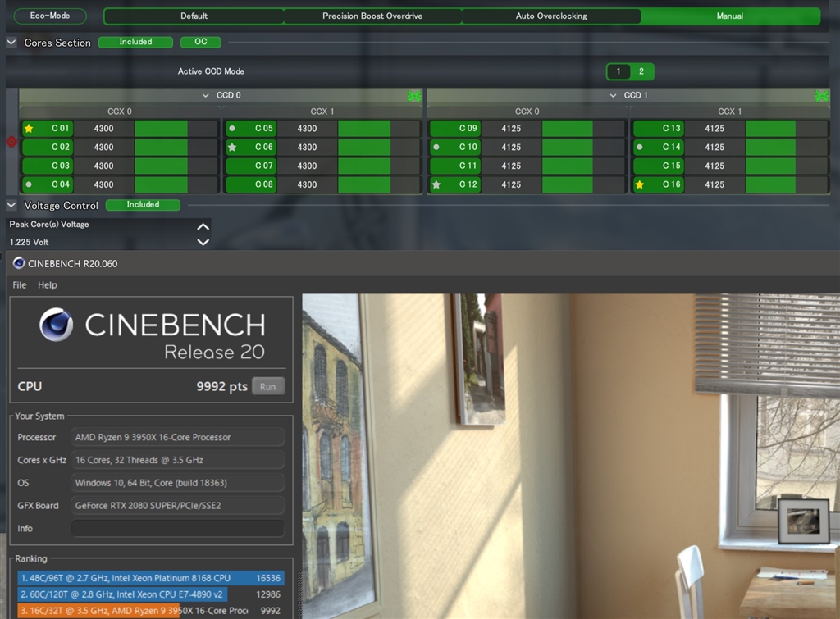Viewport: 840px width, 619px height.
Task: Click the Processor field AMD Ryzen 9 3950X
Action: tap(177, 437)
